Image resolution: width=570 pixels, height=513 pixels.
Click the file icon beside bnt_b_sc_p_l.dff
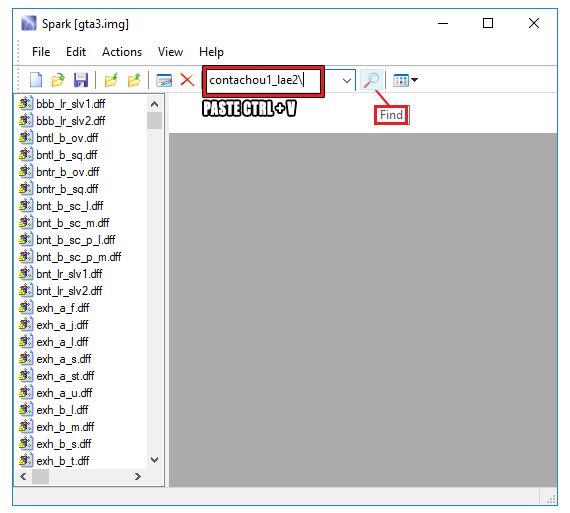click(x=26, y=240)
